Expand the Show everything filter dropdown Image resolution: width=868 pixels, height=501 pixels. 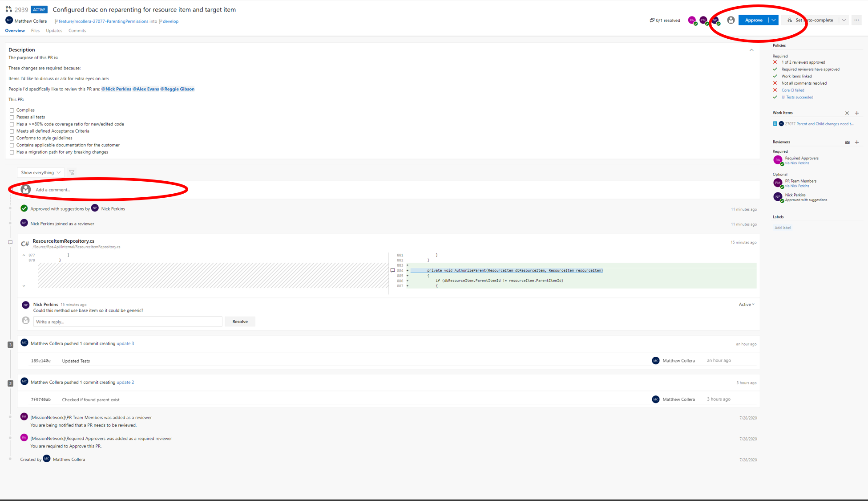pos(40,172)
